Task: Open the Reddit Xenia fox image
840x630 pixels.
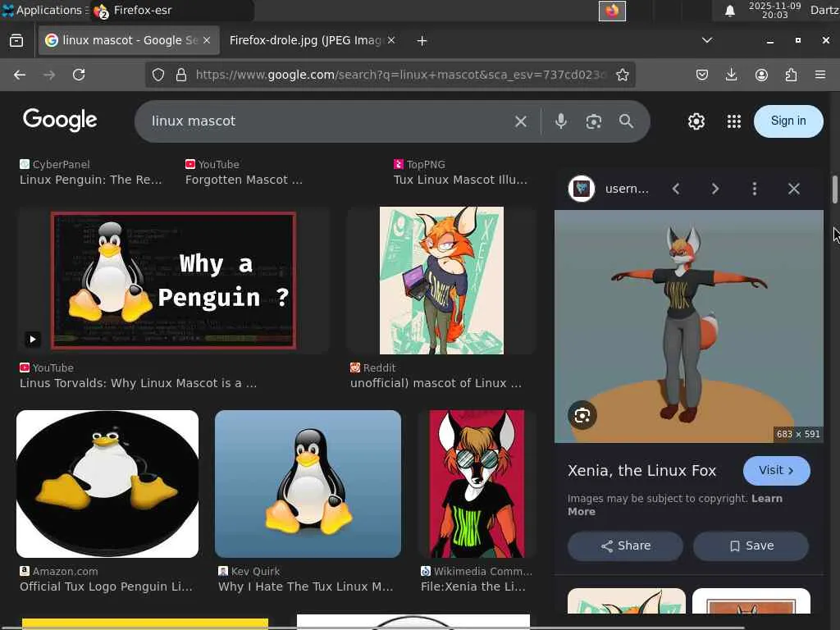Action: click(x=441, y=281)
